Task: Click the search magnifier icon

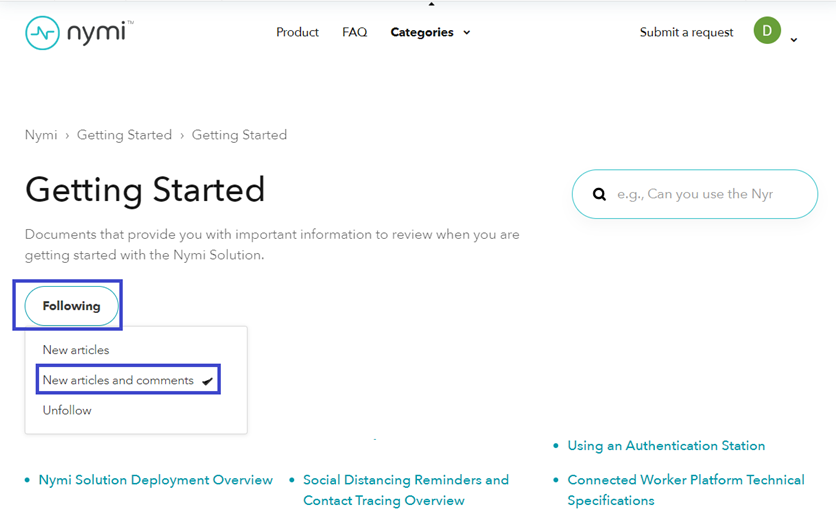Action: [x=599, y=194]
